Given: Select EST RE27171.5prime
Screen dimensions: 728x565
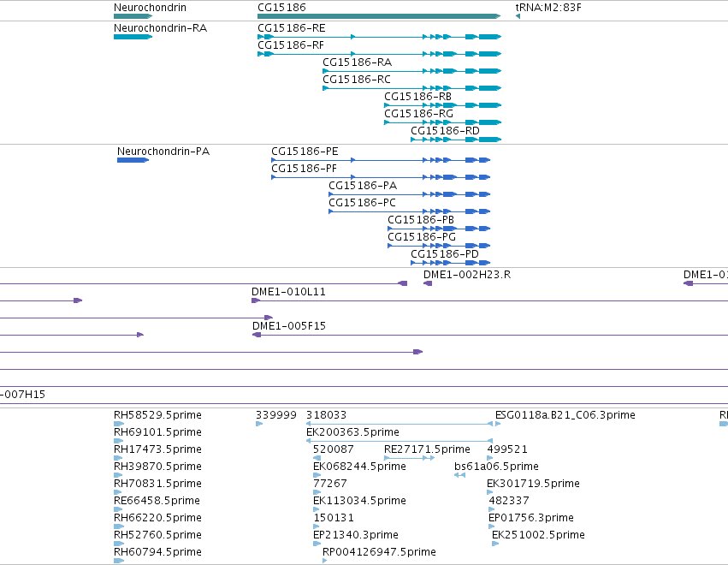Looking at the screenshot, I should (x=427, y=449).
